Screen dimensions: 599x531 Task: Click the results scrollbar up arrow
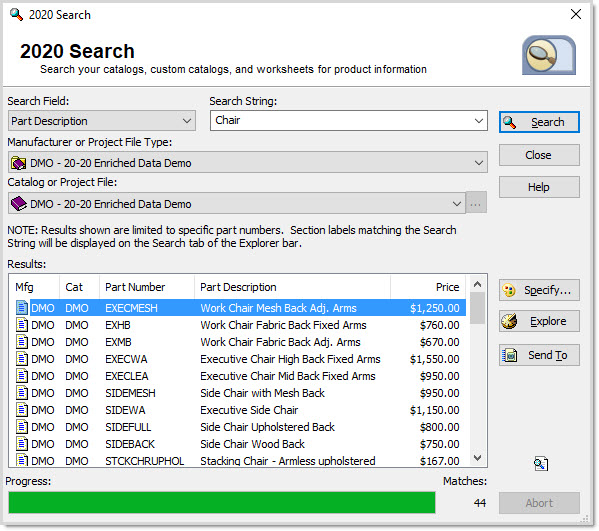click(477, 284)
